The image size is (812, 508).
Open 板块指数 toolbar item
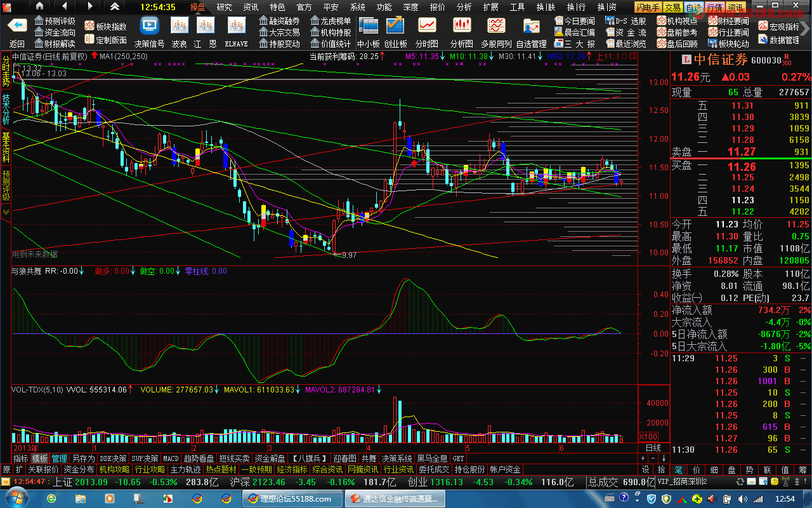(x=105, y=27)
